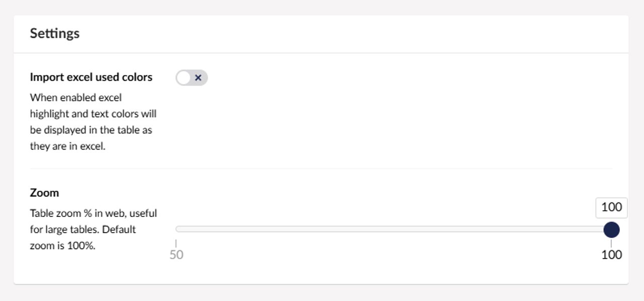Click the "they are in excel." text line
Image resolution: width=644 pixels, height=301 pixels.
(x=67, y=147)
